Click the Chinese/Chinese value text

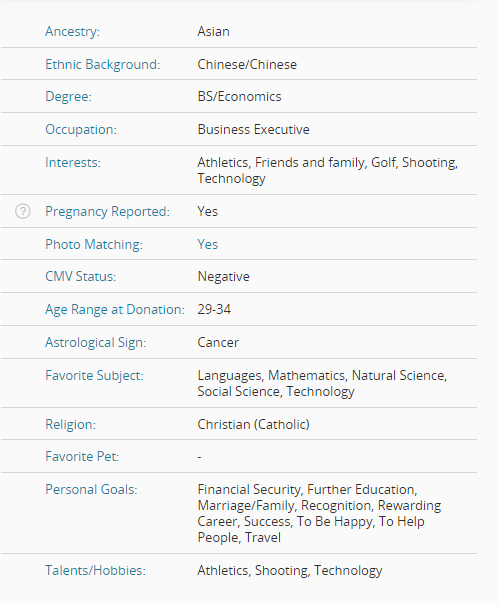pyautogui.click(x=247, y=64)
